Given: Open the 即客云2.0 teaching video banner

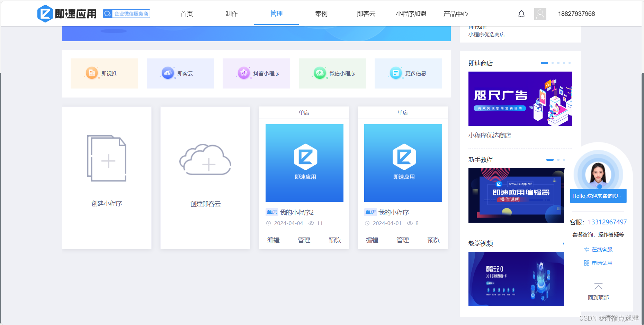Looking at the screenshot, I should 516,279.
